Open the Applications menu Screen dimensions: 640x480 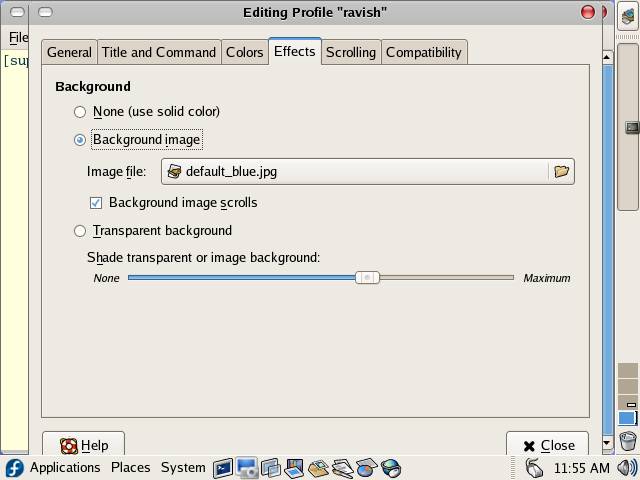click(x=64, y=468)
